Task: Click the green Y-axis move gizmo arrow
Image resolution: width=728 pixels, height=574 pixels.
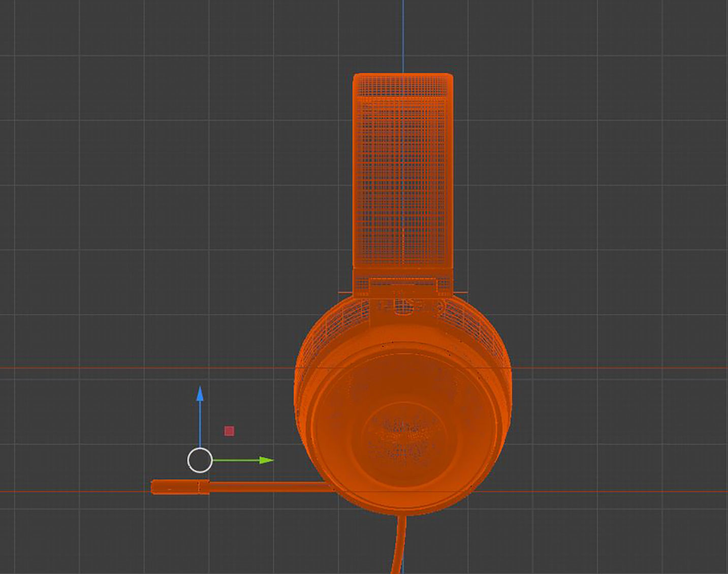Action: (266, 460)
